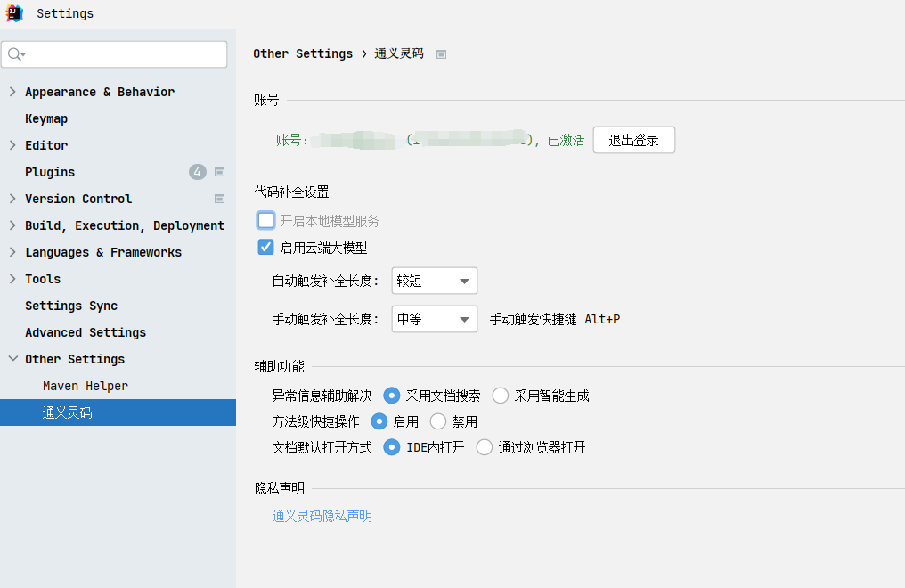This screenshot has width=905, height=588.
Task: Open the 通义灵码隐私声明 link
Action: (322, 516)
